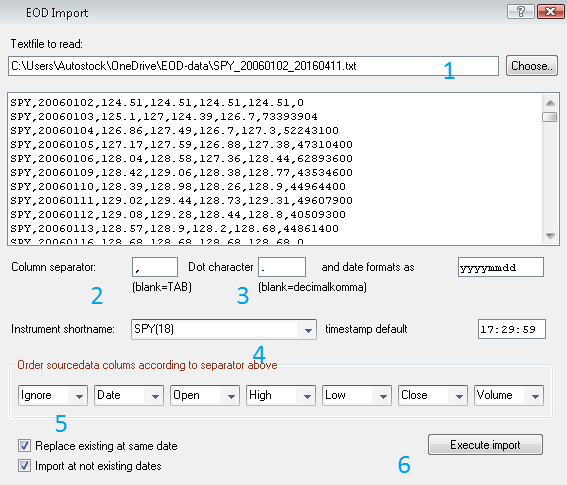Toggle Import at not existing dates checkbox
Image resolution: width=567 pixels, height=485 pixels.
tap(24, 465)
